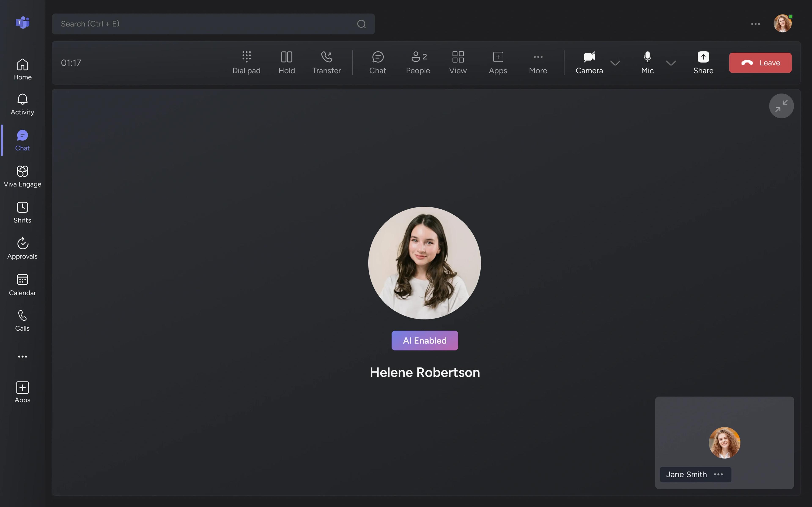The image size is (812, 507).
Task: Click the Share screen icon
Action: click(x=703, y=62)
